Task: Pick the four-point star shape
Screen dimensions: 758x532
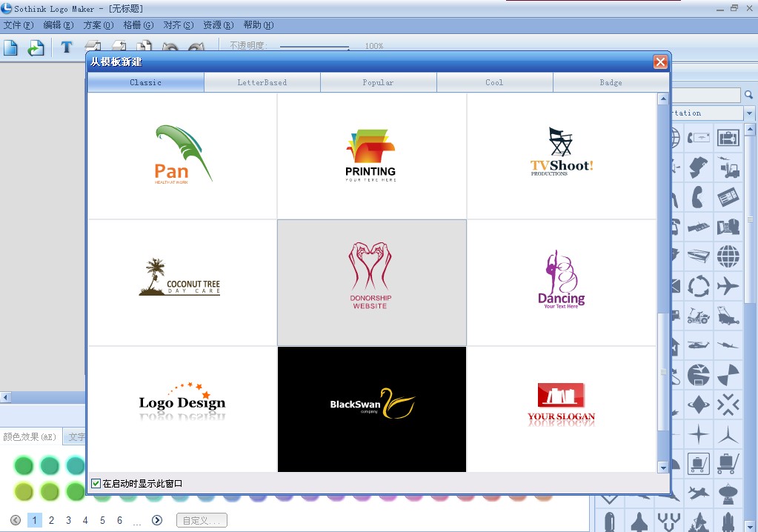Action: tap(699, 434)
